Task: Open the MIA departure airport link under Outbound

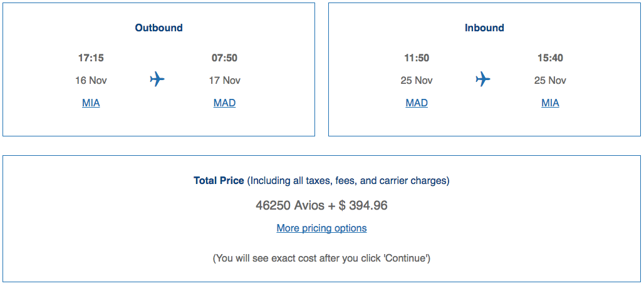Action: tap(91, 103)
